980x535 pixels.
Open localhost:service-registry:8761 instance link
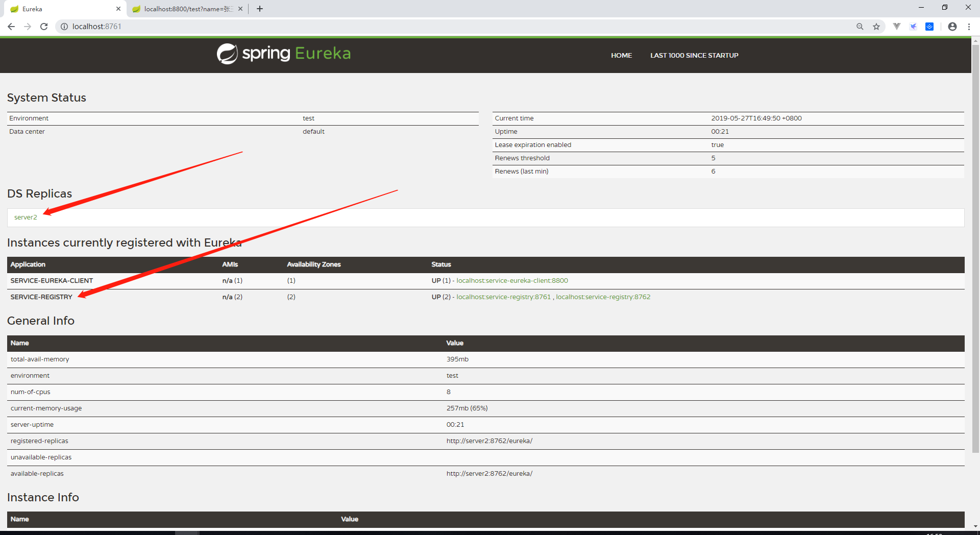504,297
